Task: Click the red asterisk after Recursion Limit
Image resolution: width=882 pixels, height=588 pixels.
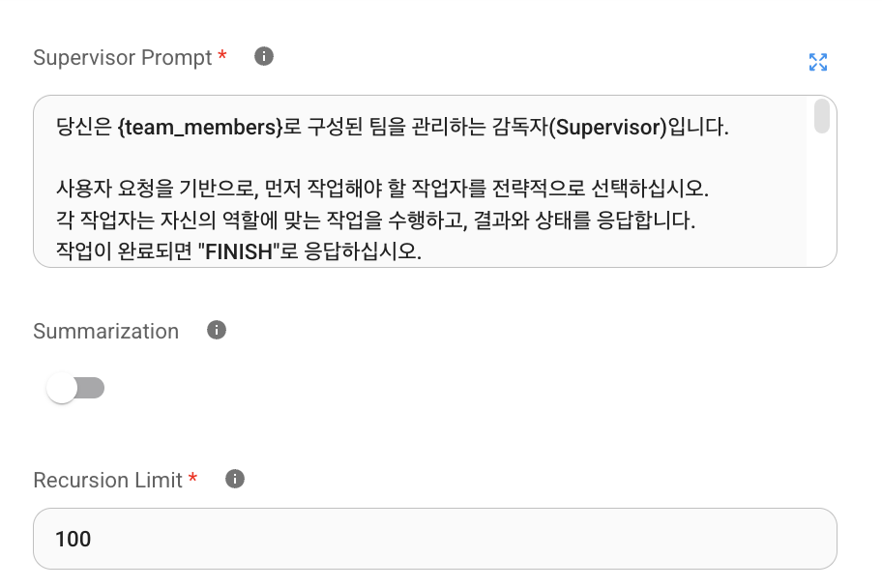Action: 193,479
